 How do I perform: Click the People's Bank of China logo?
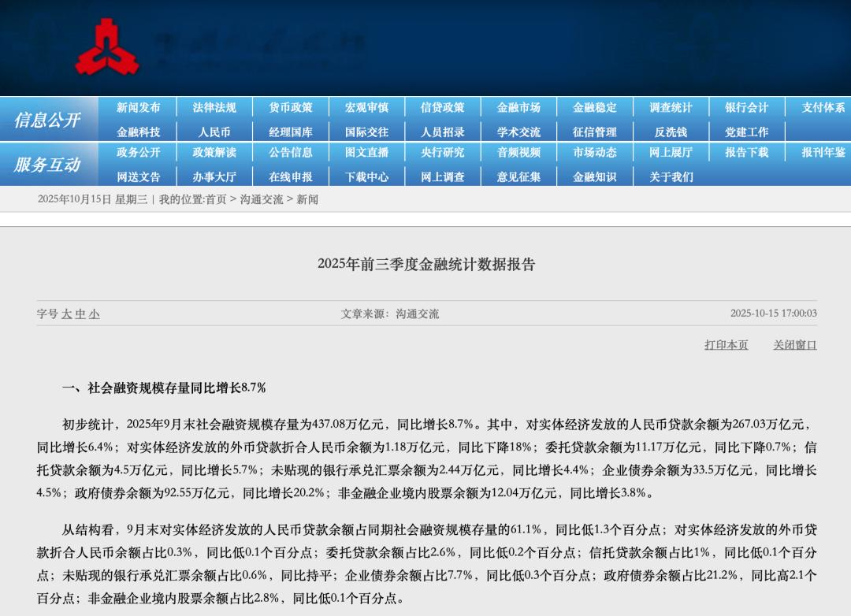[107, 47]
